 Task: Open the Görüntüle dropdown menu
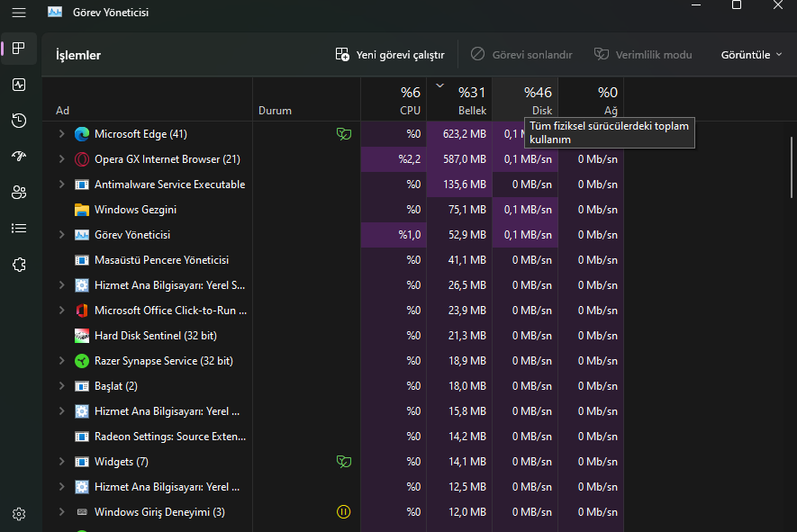tap(752, 55)
